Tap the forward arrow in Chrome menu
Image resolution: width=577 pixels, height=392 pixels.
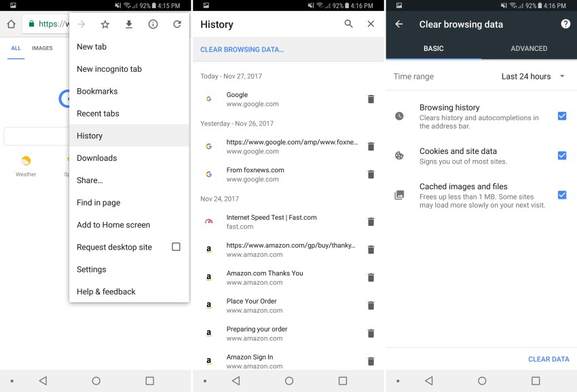[x=81, y=24]
